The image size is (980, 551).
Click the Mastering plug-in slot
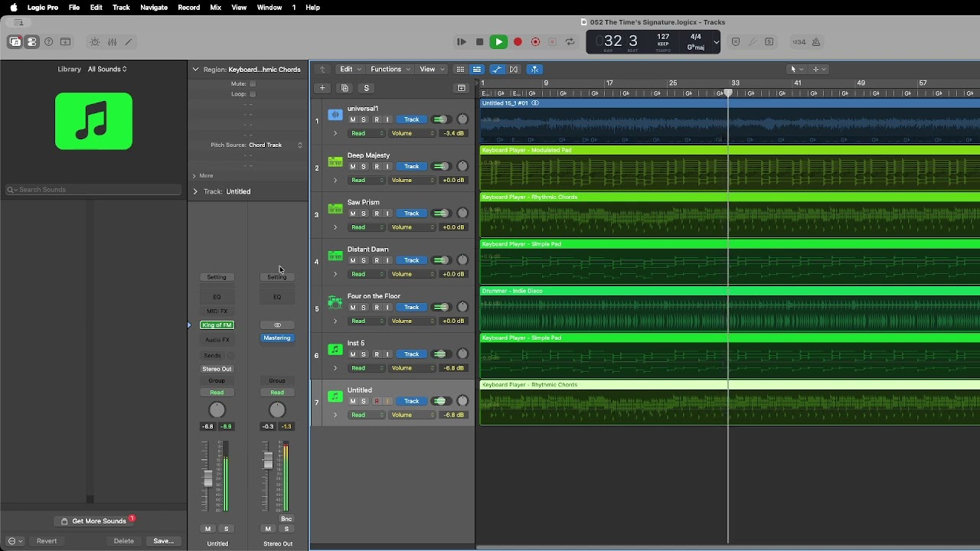point(277,338)
